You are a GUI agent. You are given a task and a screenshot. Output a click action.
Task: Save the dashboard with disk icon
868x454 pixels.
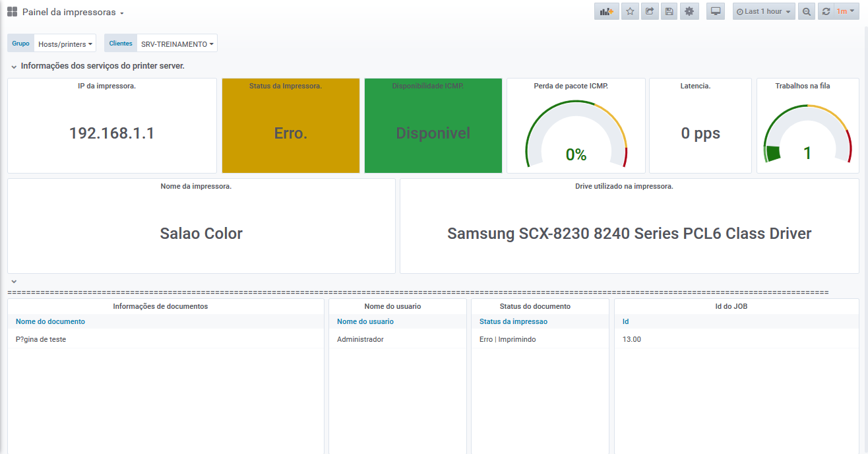click(x=669, y=11)
